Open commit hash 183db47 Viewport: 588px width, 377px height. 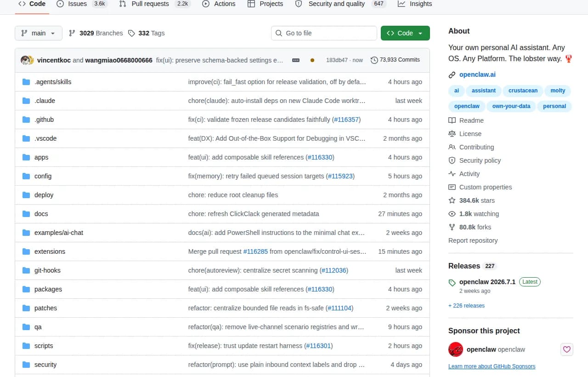337,60
